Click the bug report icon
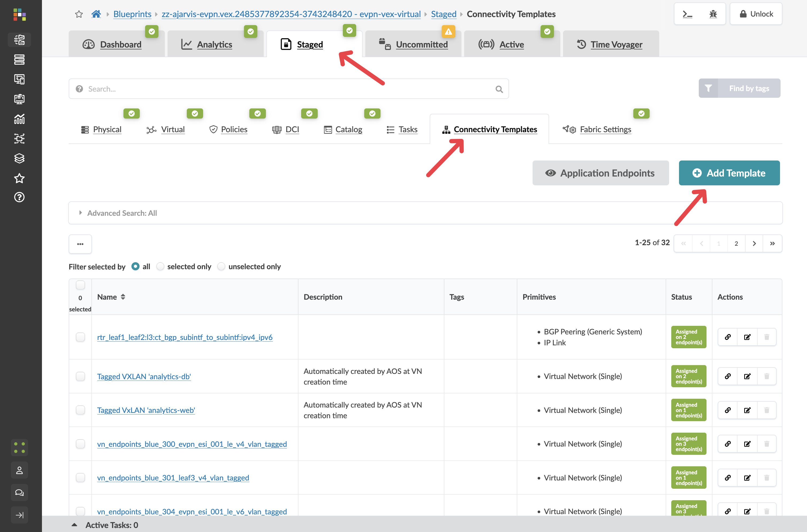Viewport: 807px width, 532px height. pyautogui.click(x=713, y=14)
